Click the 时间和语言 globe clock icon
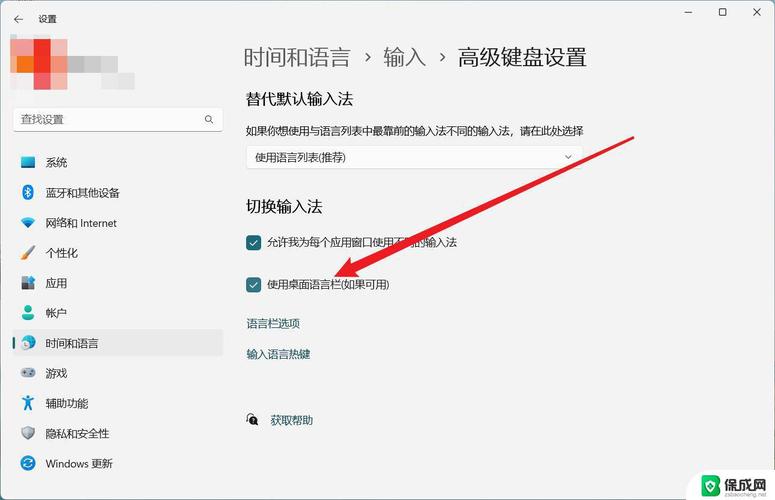Image resolution: width=775 pixels, height=500 pixels. (28, 342)
